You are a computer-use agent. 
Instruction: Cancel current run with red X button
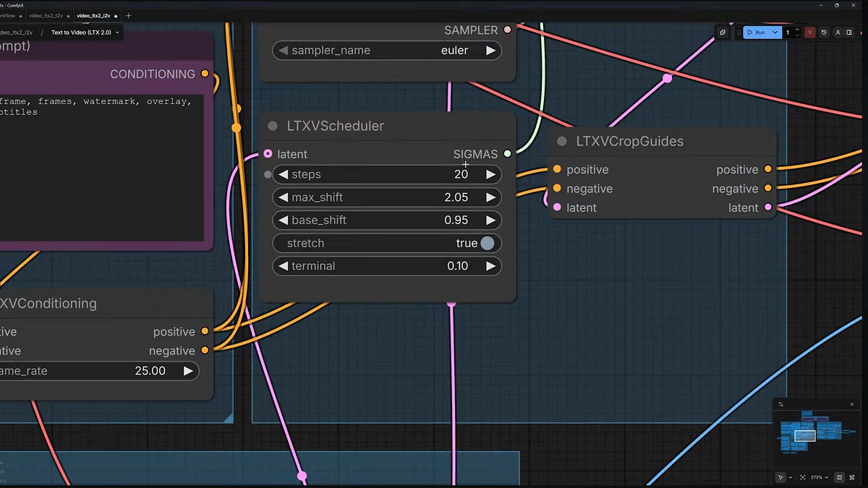810,33
